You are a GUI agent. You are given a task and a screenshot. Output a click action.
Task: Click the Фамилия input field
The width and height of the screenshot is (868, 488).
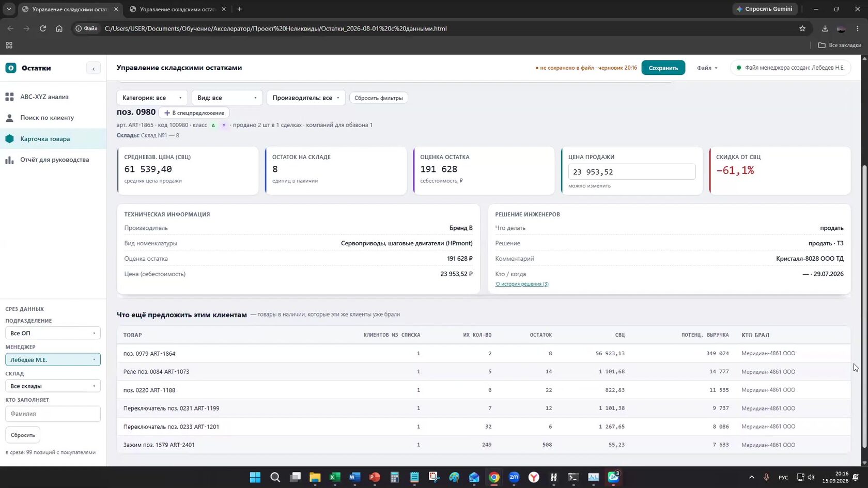(x=53, y=414)
